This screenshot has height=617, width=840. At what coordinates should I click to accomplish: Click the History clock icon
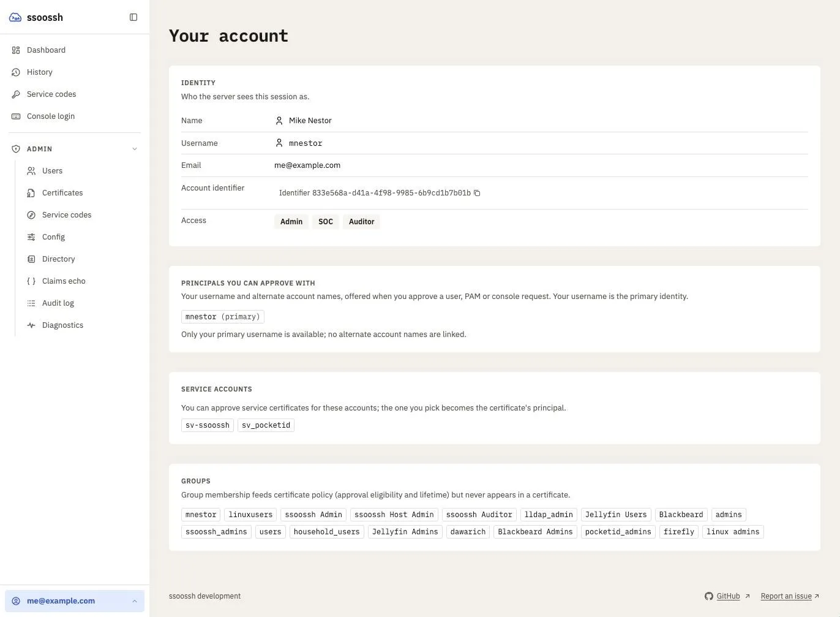tap(16, 72)
